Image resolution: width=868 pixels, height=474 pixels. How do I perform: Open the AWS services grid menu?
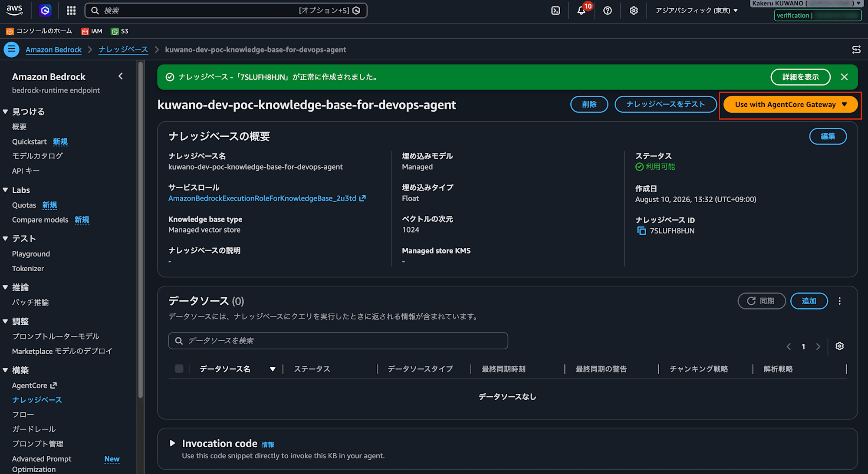[71, 10]
